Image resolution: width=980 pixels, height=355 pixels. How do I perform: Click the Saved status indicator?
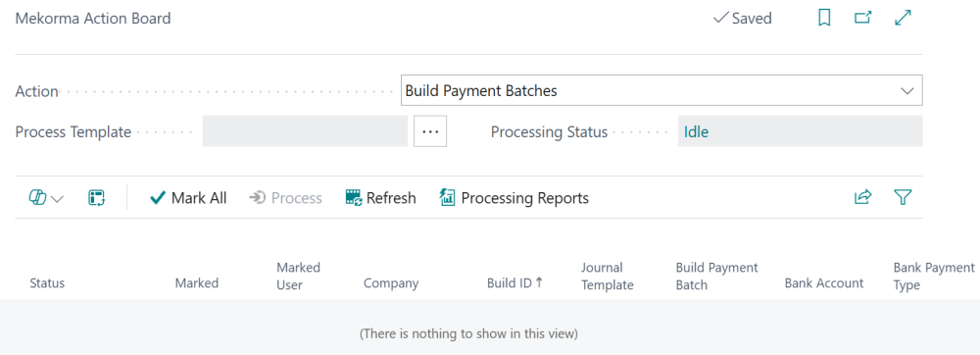[x=743, y=19]
